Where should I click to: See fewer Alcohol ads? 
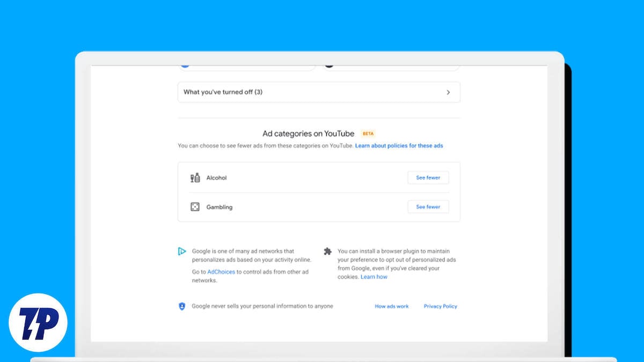428,178
